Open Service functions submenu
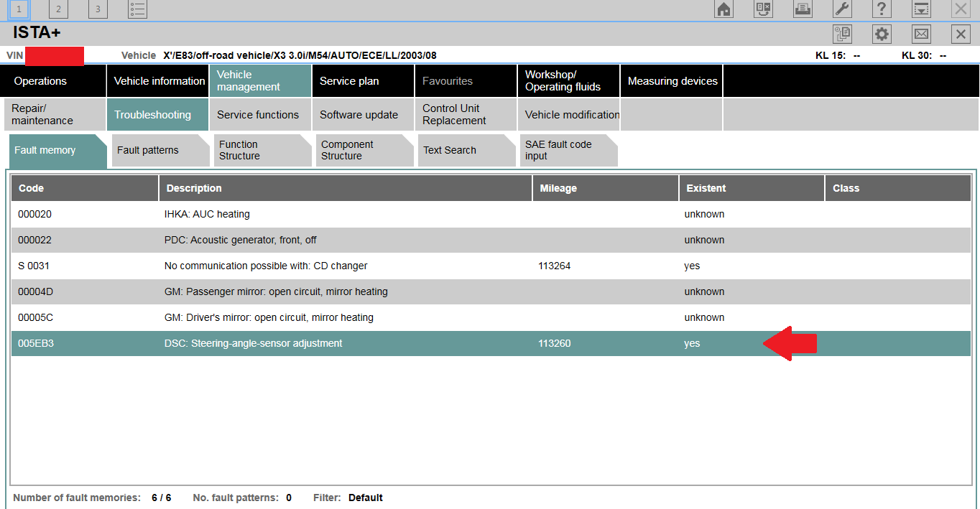 coord(261,115)
